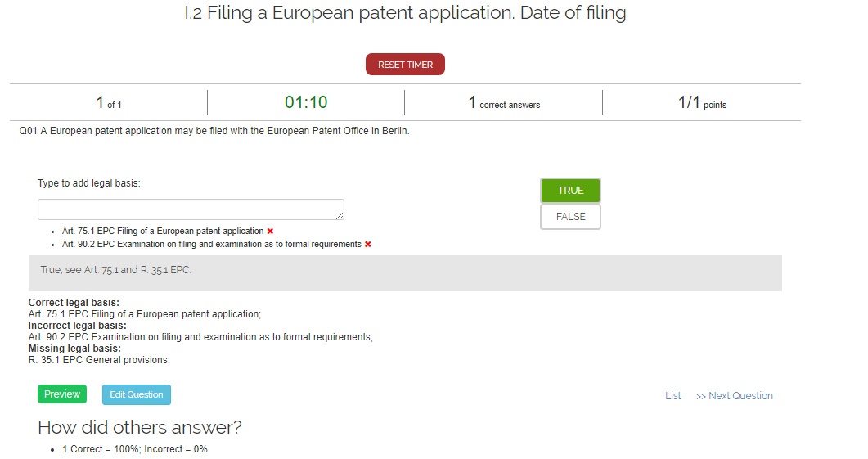868x459 pixels.
Task: Delete the Art. 90.2 EPC entry via red X
Action: (368, 245)
